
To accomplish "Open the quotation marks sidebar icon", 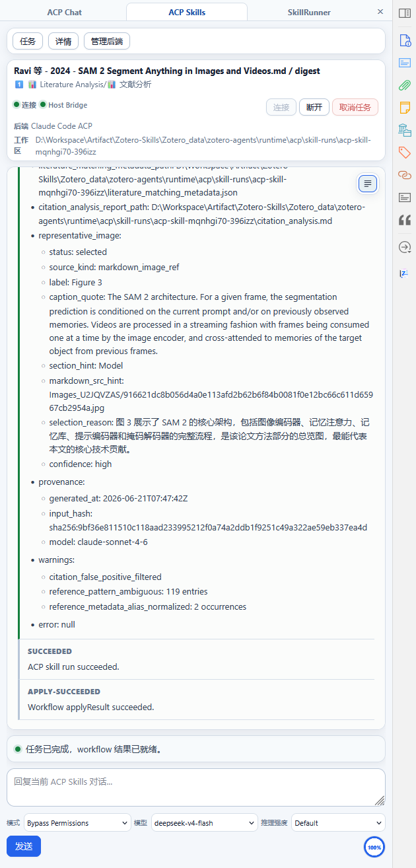I will click(405, 219).
